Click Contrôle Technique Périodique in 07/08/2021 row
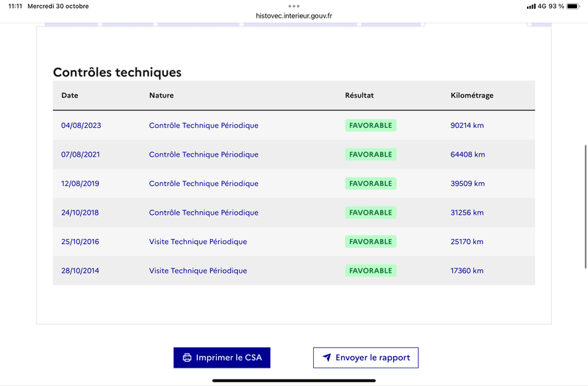This screenshot has height=386, width=588. tap(204, 154)
